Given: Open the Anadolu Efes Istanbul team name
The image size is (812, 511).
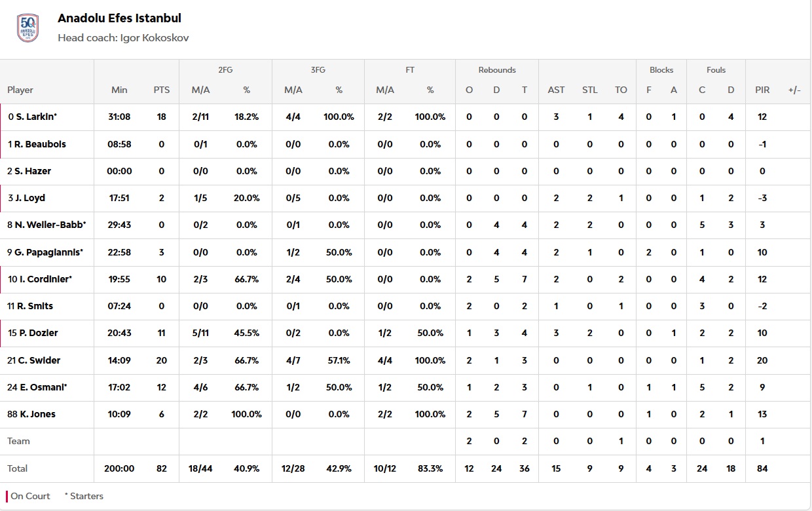Looking at the screenshot, I should [x=119, y=18].
